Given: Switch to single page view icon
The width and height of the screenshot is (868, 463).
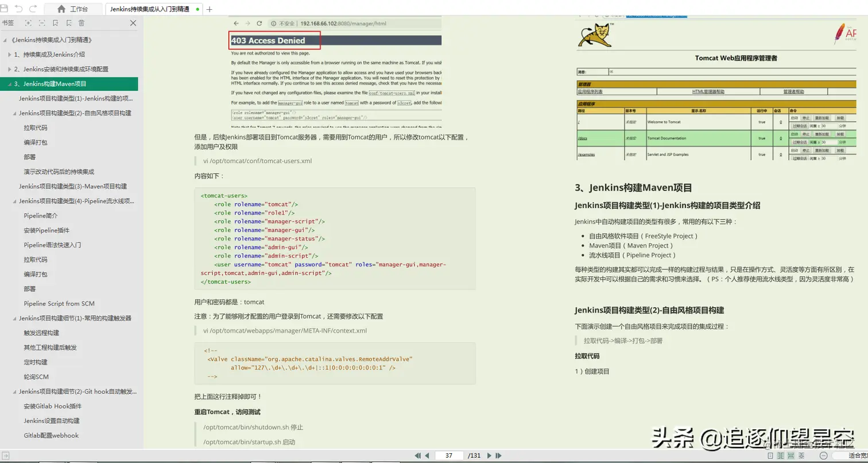Looking at the screenshot, I should click(772, 456).
